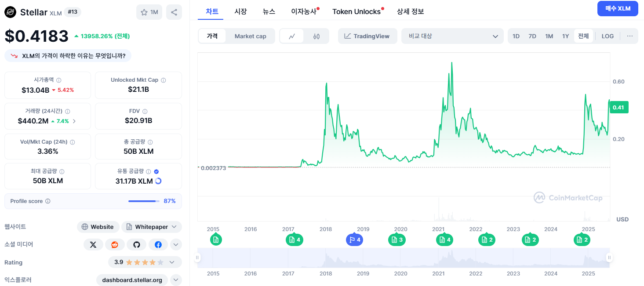Click the info icon beside 총 공급량
644x286 pixels.
coord(150,142)
